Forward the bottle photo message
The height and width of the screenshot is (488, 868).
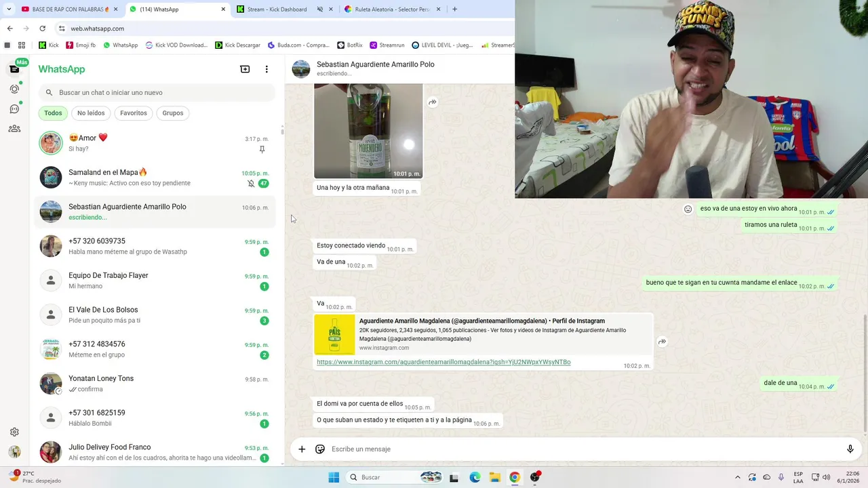[432, 102]
